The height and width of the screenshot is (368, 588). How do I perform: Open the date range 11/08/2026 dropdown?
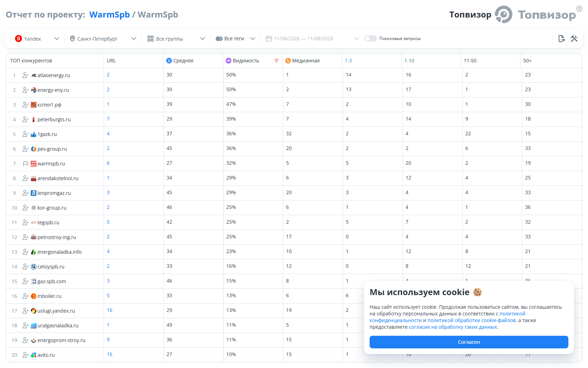point(312,39)
